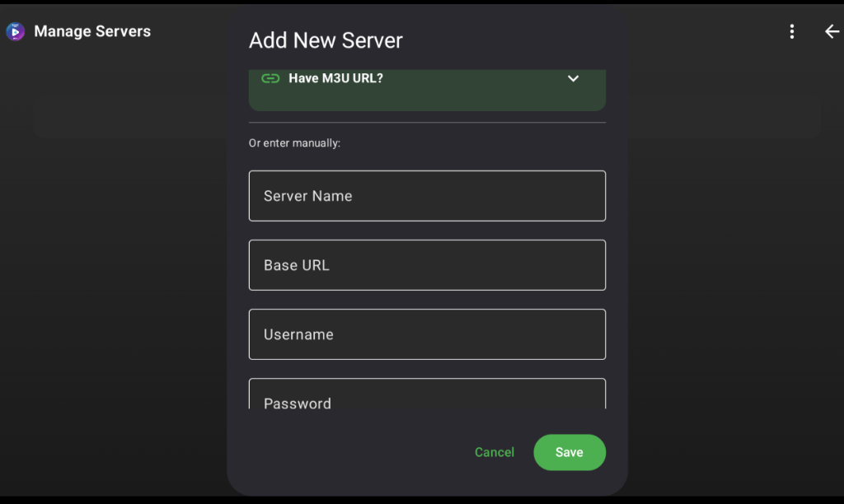The height and width of the screenshot is (504, 844).
Task: Click the downward chevron on the green bar
Action: (x=573, y=78)
